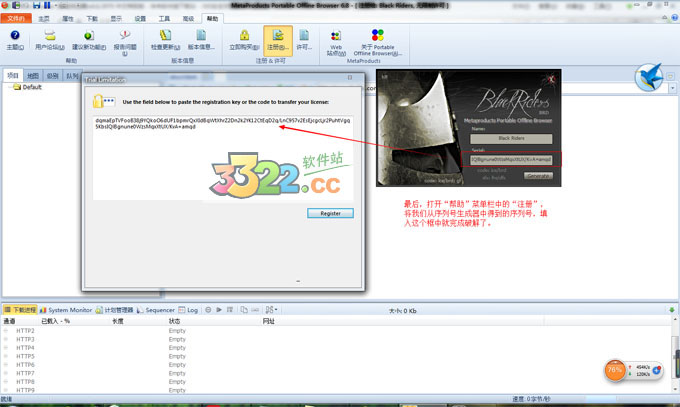Image resolution: width=680 pixels, height=407 pixels.
Task: Click the 状态 column header
Action: 174,321
